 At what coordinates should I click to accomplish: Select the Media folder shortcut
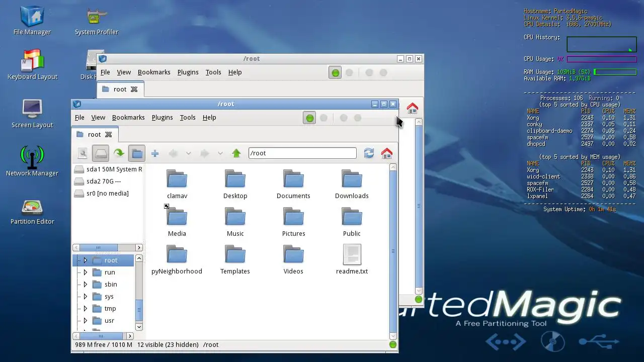pyautogui.click(x=177, y=222)
